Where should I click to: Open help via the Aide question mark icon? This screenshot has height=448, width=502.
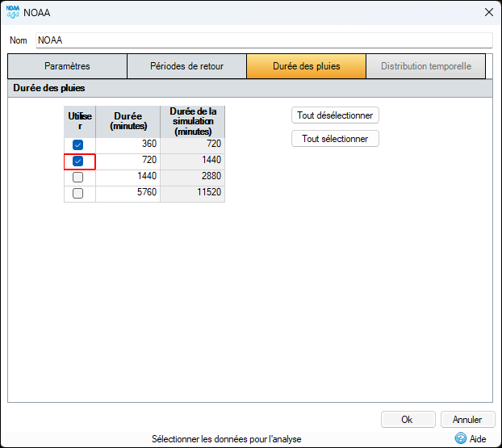click(x=460, y=438)
